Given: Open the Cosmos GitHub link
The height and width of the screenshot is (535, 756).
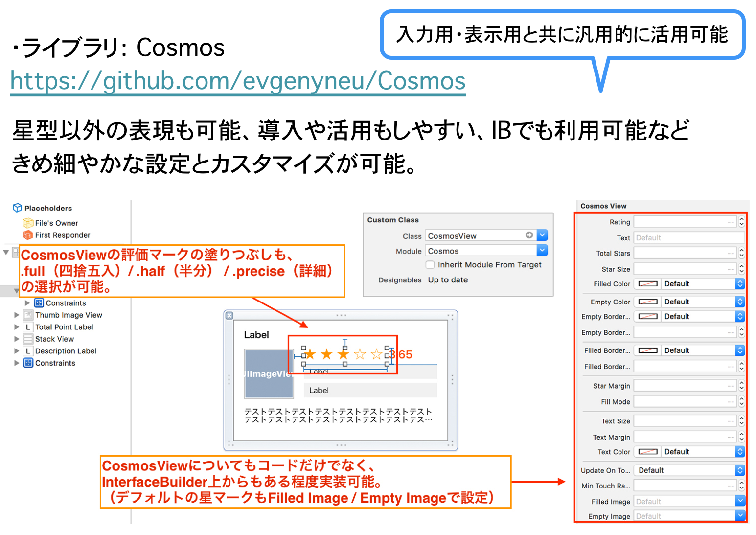Looking at the screenshot, I should (238, 81).
